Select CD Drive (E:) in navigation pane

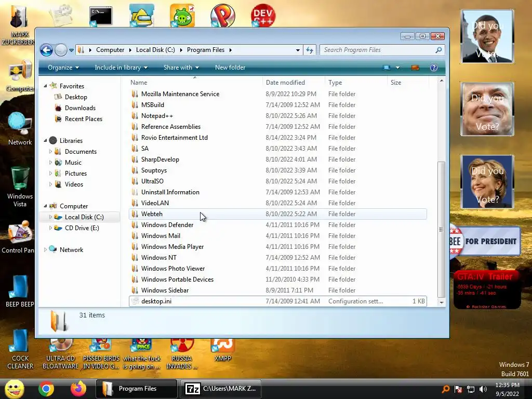coord(82,228)
